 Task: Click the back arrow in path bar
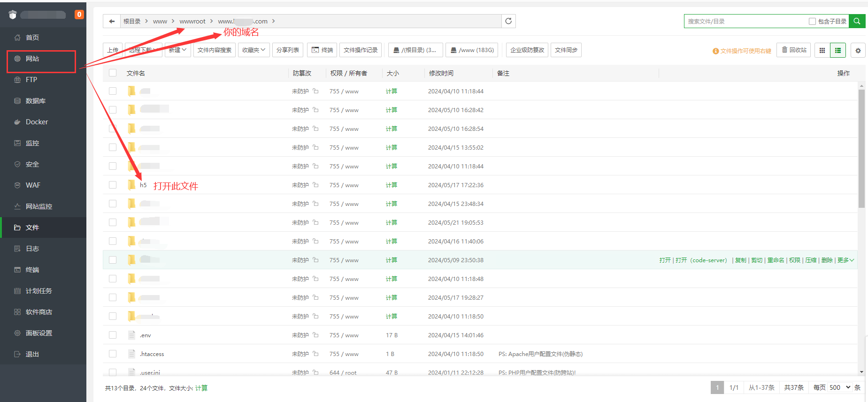112,21
